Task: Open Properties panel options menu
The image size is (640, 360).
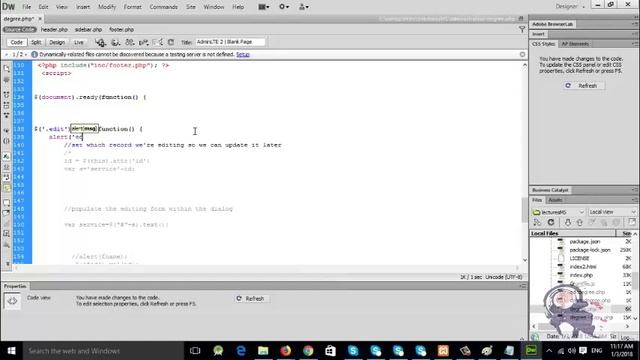Action: tap(522, 286)
